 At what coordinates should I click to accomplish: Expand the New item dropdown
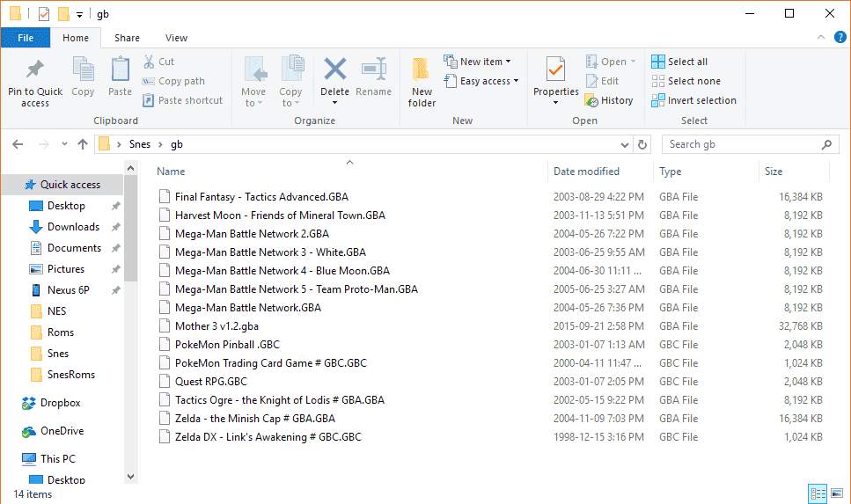click(509, 62)
